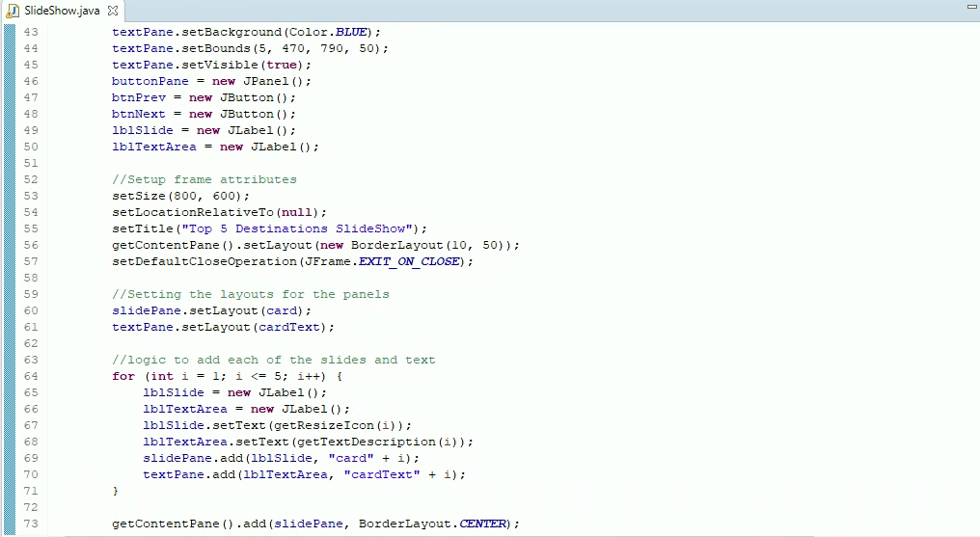Click line number 51 in the gutter
Image resolution: width=980 pixels, height=537 pixels.
(31, 163)
